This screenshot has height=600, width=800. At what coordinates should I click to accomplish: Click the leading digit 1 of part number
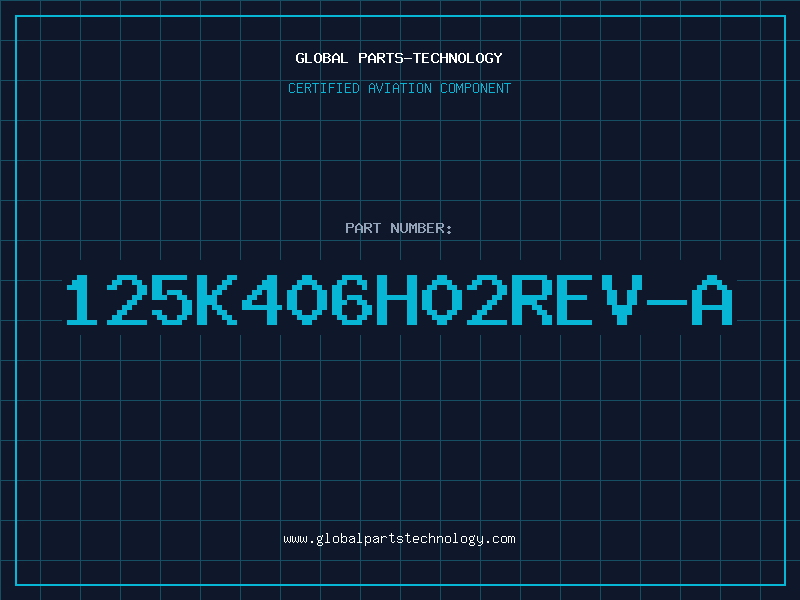(x=82, y=300)
